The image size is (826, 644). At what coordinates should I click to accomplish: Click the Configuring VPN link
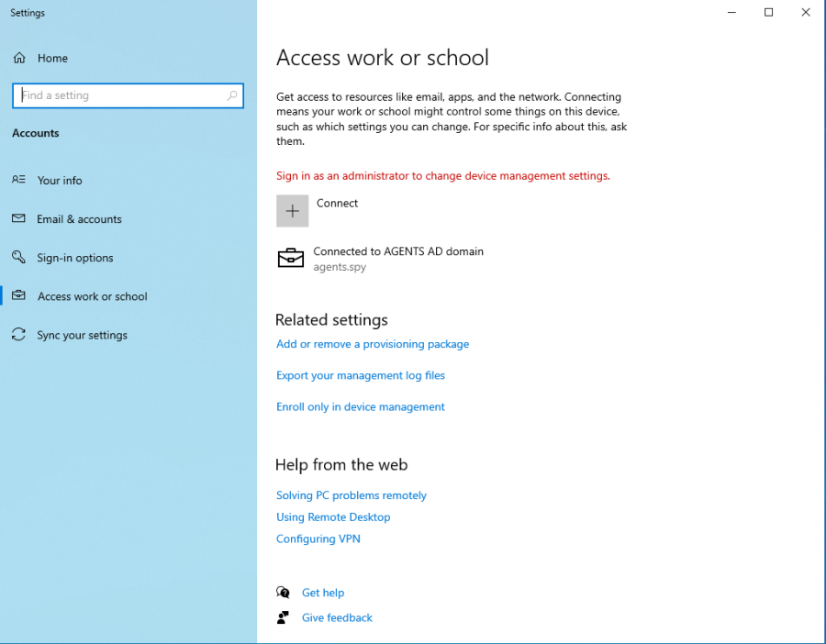318,539
